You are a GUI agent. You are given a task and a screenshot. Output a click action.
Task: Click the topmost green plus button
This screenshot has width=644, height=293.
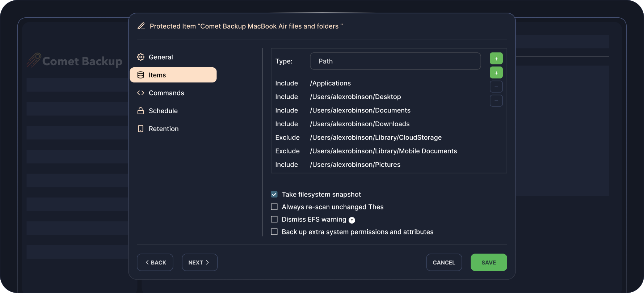pyautogui.click(x=496, y=59)
